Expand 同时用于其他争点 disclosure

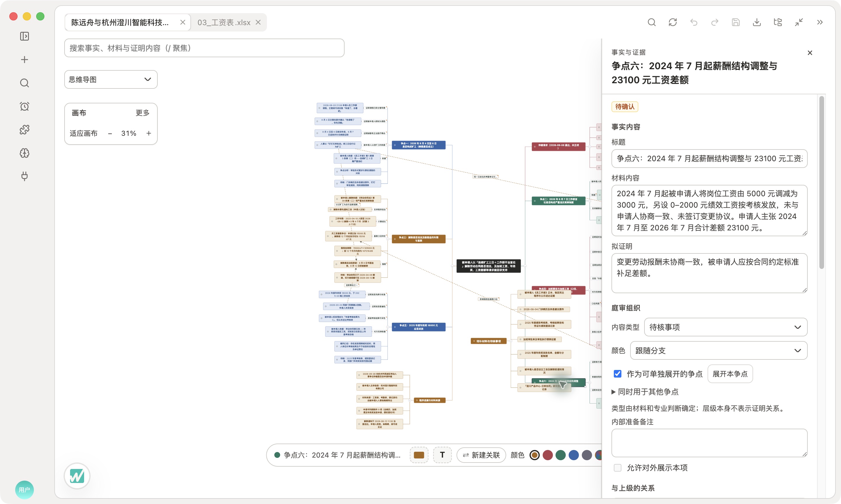tap(645, 392)
